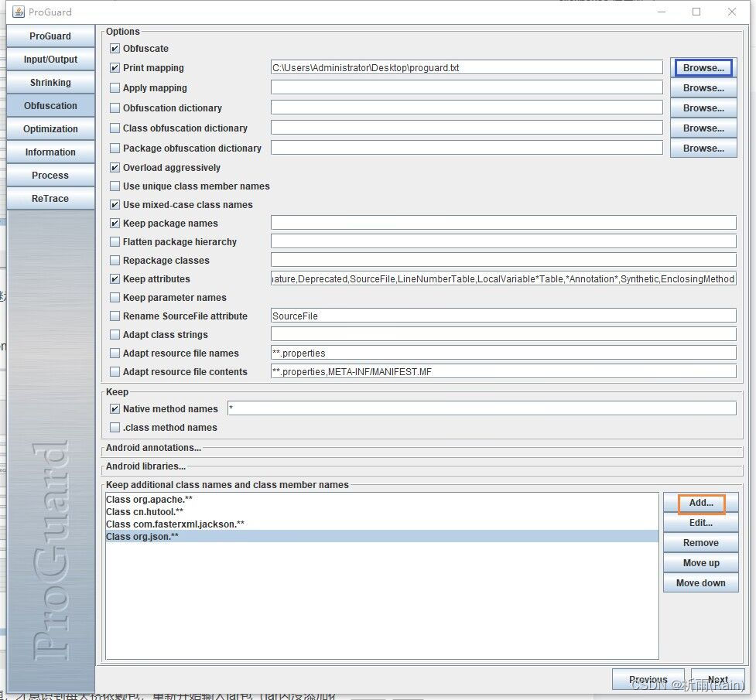Viewport: 756px width, 700px height.
Task: Click the Native method names field
Action: [481, 408]
